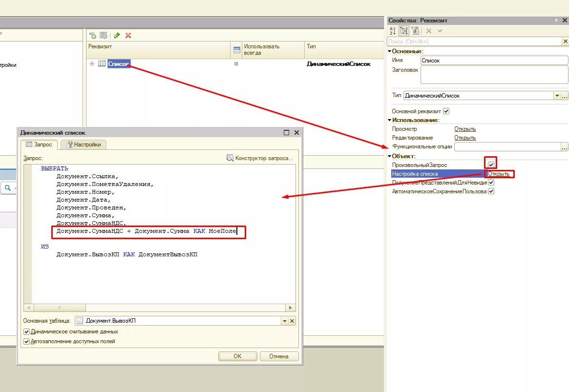
Task: Toggle АвтоматическоеСохранениеПользовательских checkbox
Action: [x=491, y=191]
